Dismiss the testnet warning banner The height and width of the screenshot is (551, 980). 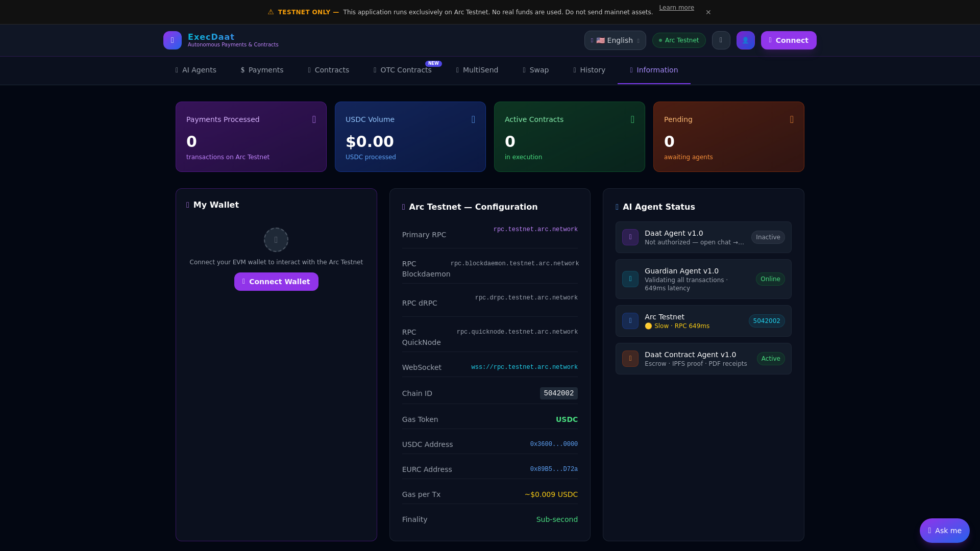pos(708,12)
